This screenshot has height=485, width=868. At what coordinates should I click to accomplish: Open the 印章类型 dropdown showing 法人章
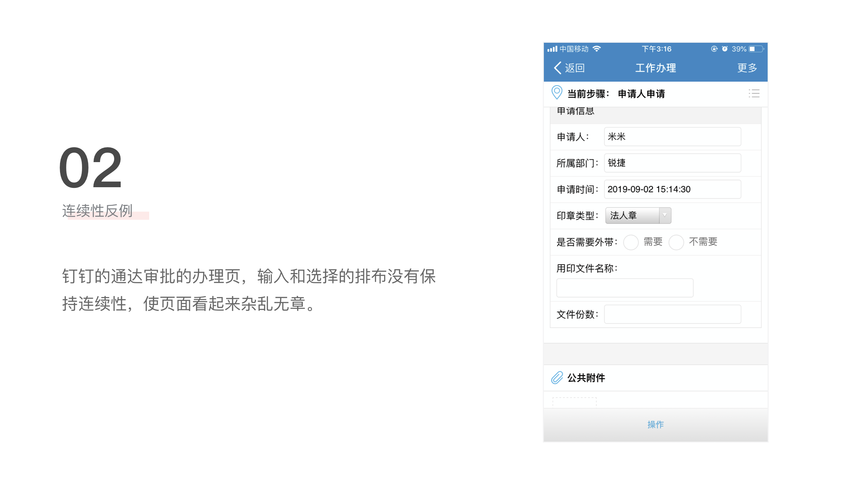point(633,215)
